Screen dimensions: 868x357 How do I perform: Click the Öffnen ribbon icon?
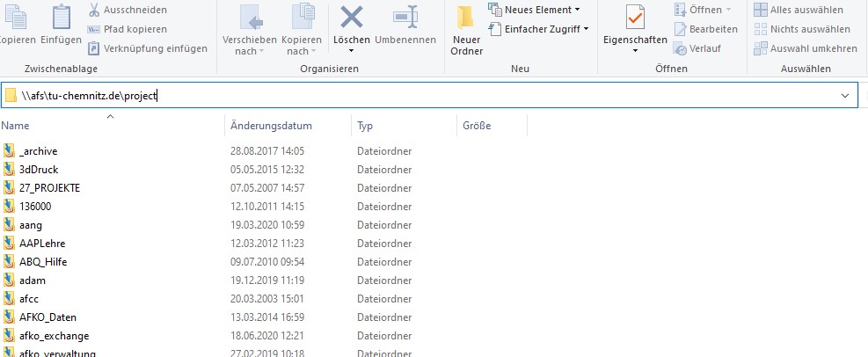(680, 10)
